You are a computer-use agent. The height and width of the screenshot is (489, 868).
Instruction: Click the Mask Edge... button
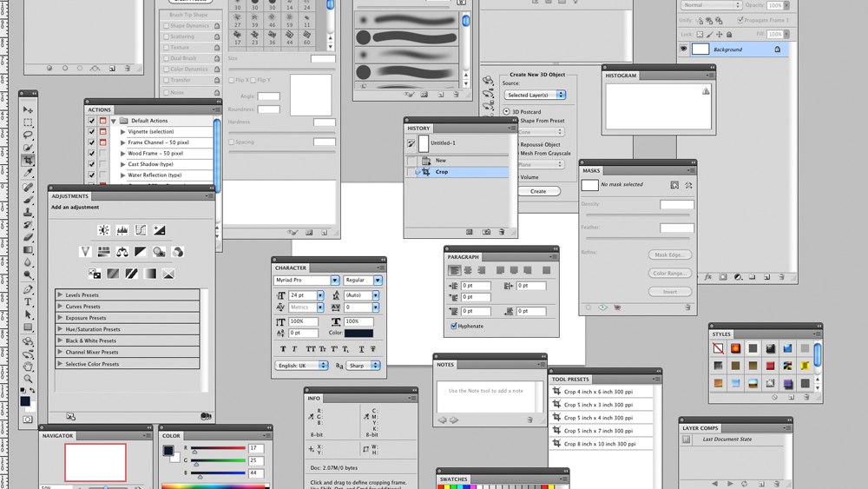tap(670, 254)
